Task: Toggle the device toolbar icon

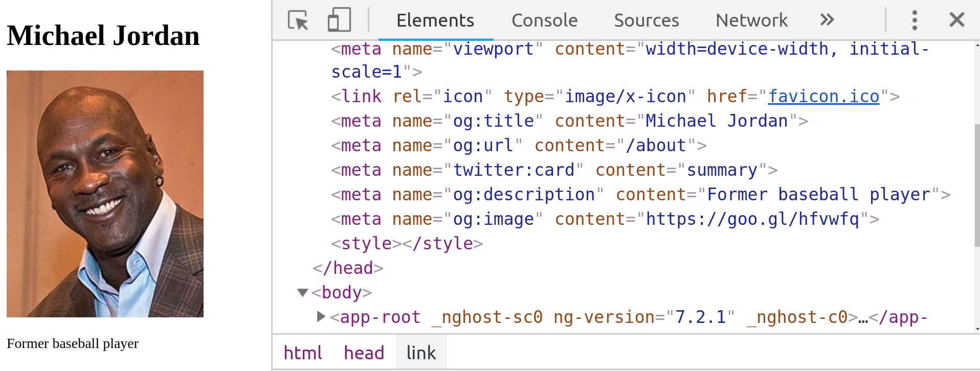Action: point(339,20)
